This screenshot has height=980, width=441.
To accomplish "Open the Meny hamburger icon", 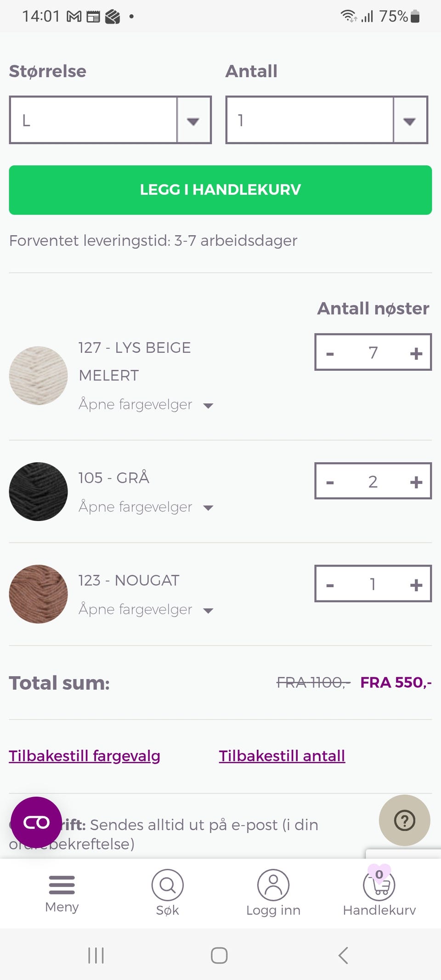I will 62,885.
